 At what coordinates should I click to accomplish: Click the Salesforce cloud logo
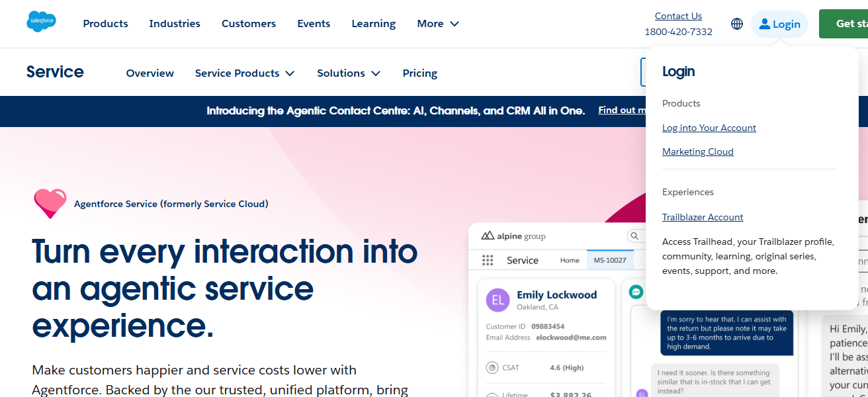pyautogui.click(x=41, y=21)
